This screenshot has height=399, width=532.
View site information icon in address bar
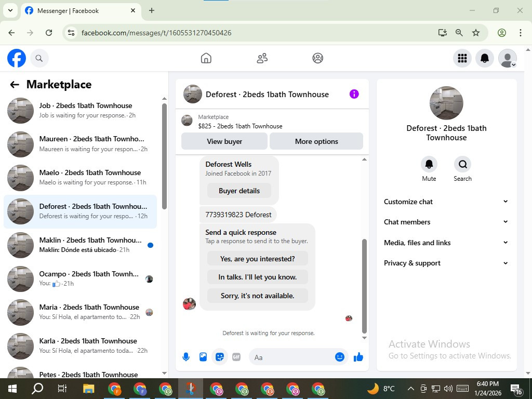coord(71,33)
